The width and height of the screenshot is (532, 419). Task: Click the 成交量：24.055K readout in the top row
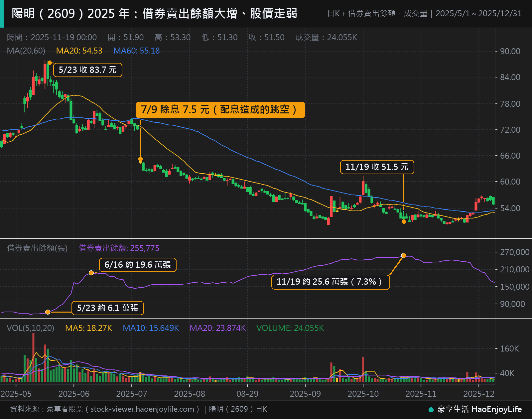[326, 37]
